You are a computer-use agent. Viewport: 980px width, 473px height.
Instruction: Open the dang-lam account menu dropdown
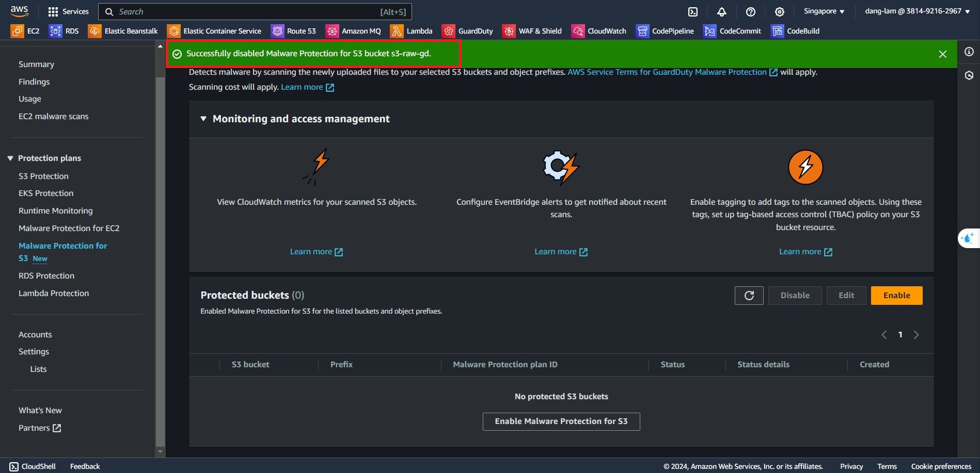(917, 11)
